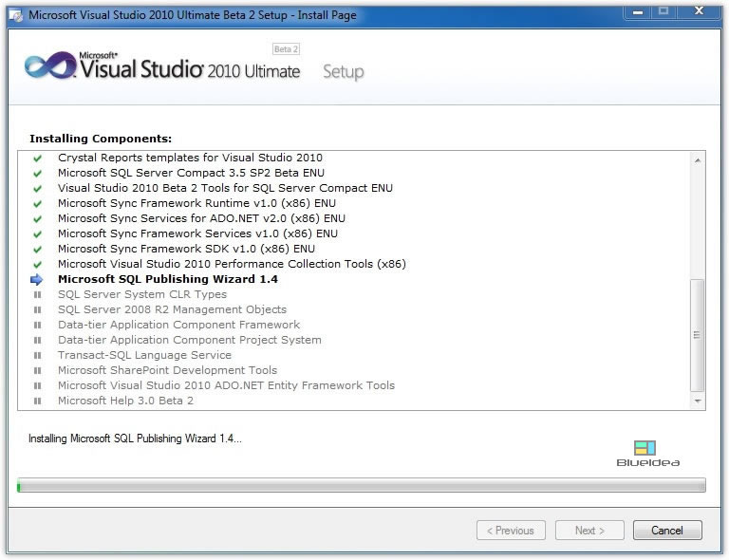Click the 'Beta 2' badge in header
Screen dimensions: 729x560
[286, 49]
